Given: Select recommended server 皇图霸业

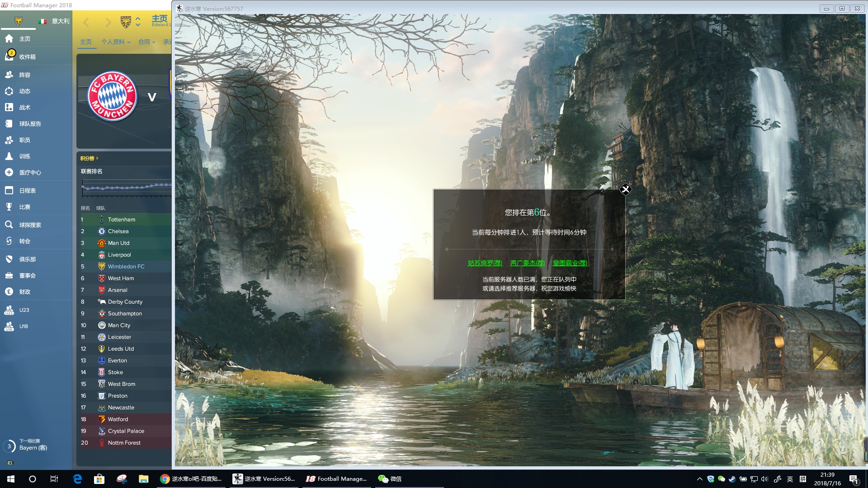Looking at the screenshot, I should (570, 263).
